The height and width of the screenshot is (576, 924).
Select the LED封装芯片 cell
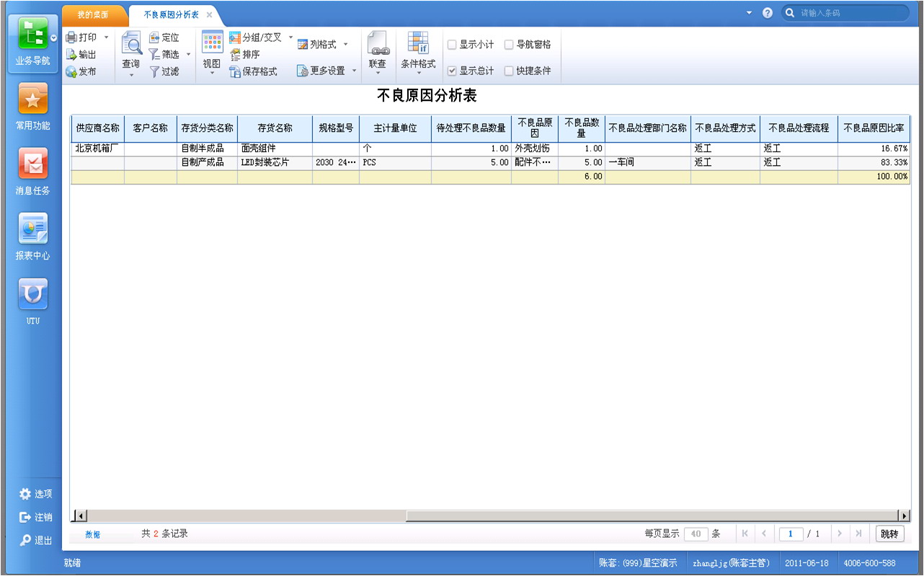tap(275, 162)
